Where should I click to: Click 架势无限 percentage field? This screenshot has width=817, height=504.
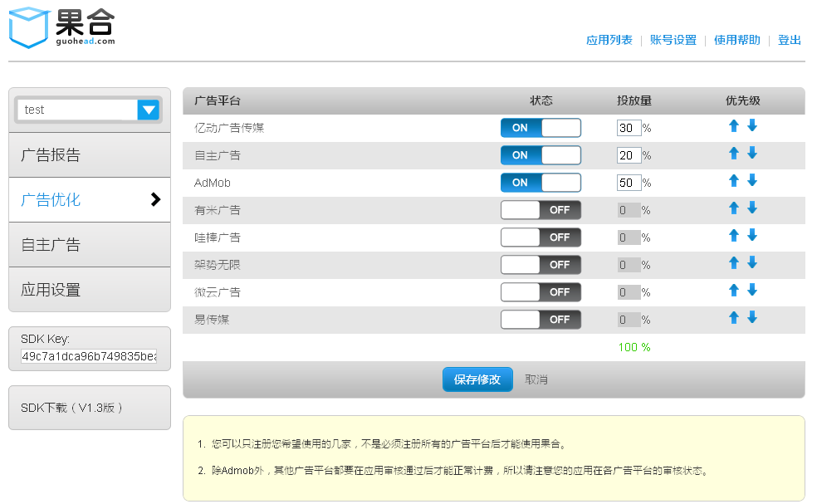tap(629, 265)
